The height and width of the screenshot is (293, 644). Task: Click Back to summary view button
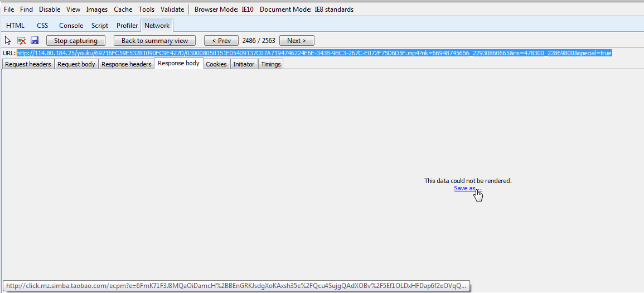155,41
